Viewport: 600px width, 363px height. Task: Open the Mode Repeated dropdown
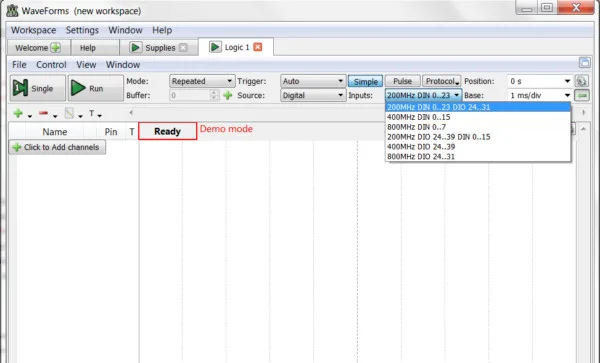(x=202, y=81)
